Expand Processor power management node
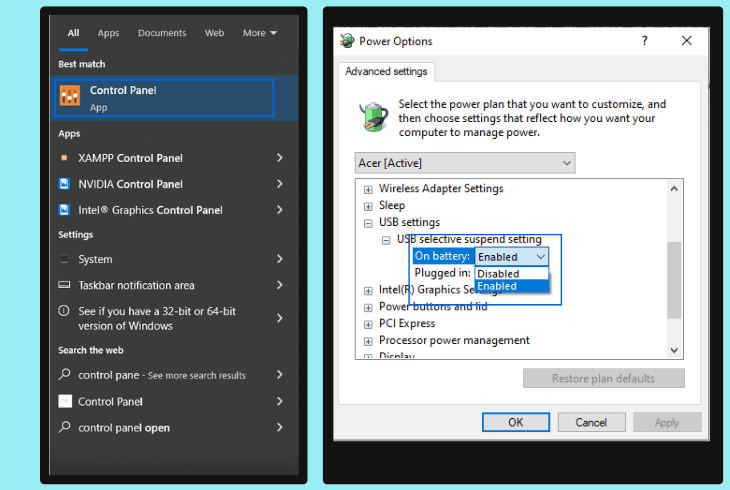Viewport: 730px width, 490px height. (x=368, y=341)
